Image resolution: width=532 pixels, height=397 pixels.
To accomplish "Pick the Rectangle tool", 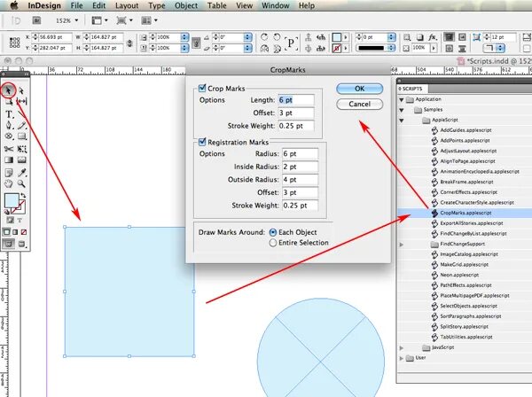I will click(21, 136).
